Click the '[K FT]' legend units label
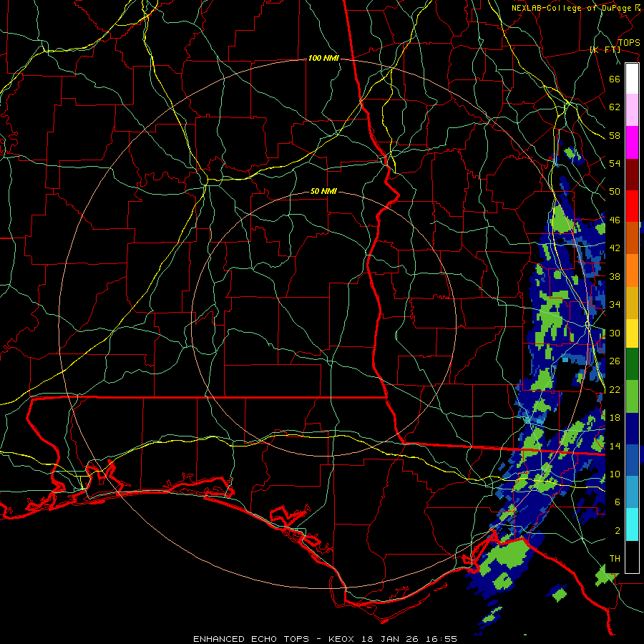The width and height of the screenshot is (644, 644). click(x=605, y=50)
